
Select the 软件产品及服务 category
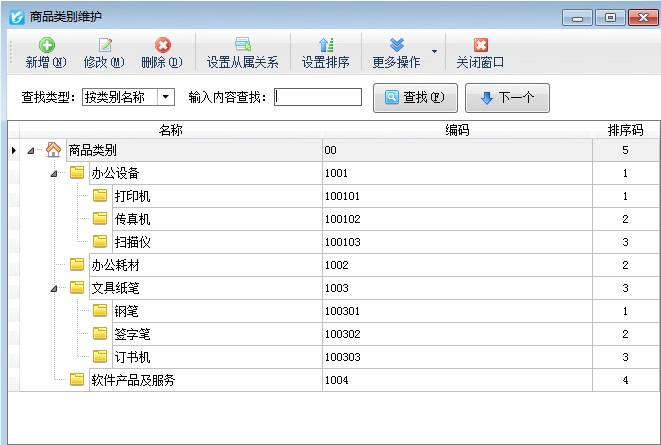tap(133, 380)
